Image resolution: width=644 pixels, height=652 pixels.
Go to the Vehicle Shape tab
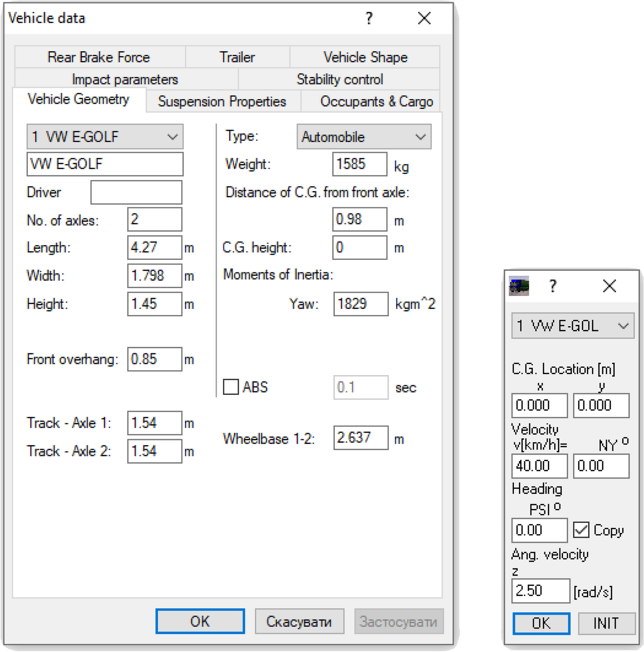365,57
